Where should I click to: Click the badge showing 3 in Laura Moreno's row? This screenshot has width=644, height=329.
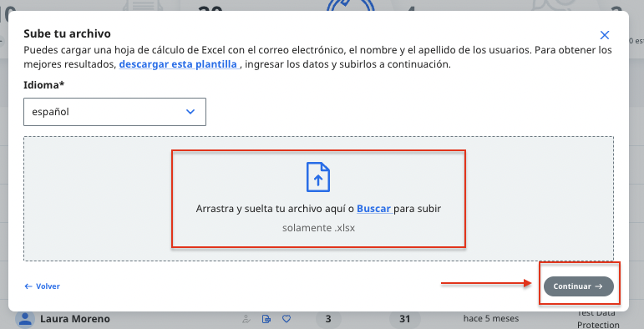(327, 319)
